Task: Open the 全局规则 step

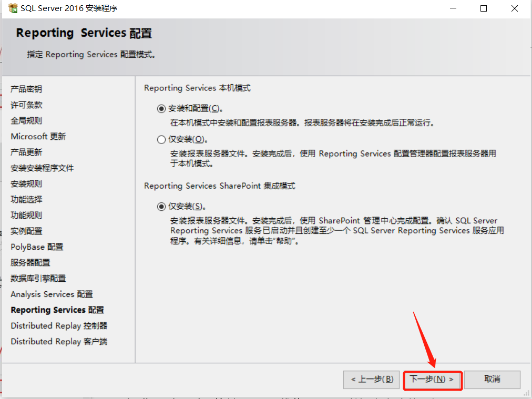Action: pyautogui.click(x=24, y=120)
